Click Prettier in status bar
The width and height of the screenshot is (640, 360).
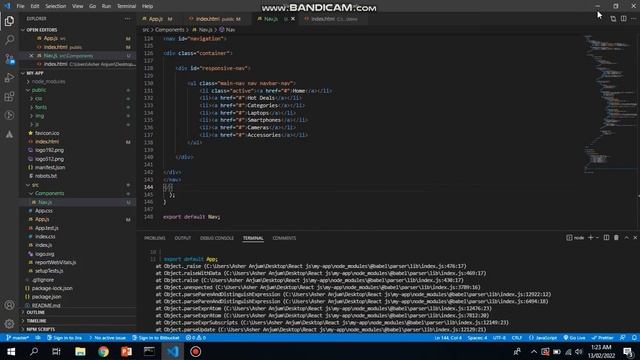[602, 338]
